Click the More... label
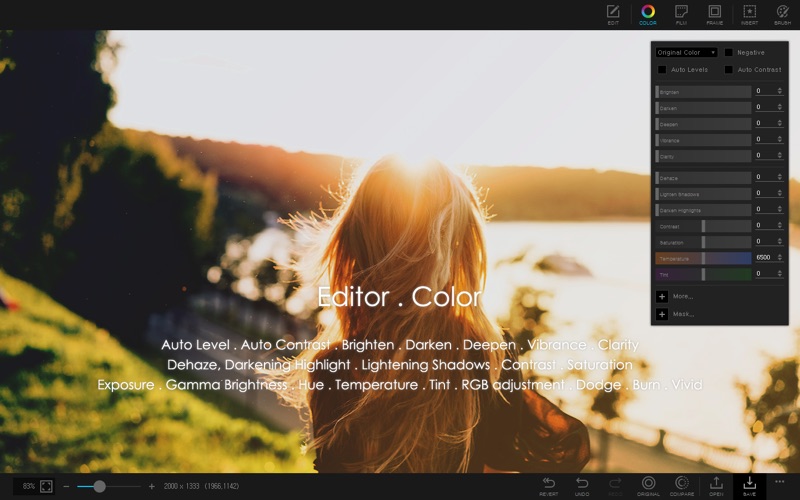This screenshot has width=800, height=500. click(683, 296)
